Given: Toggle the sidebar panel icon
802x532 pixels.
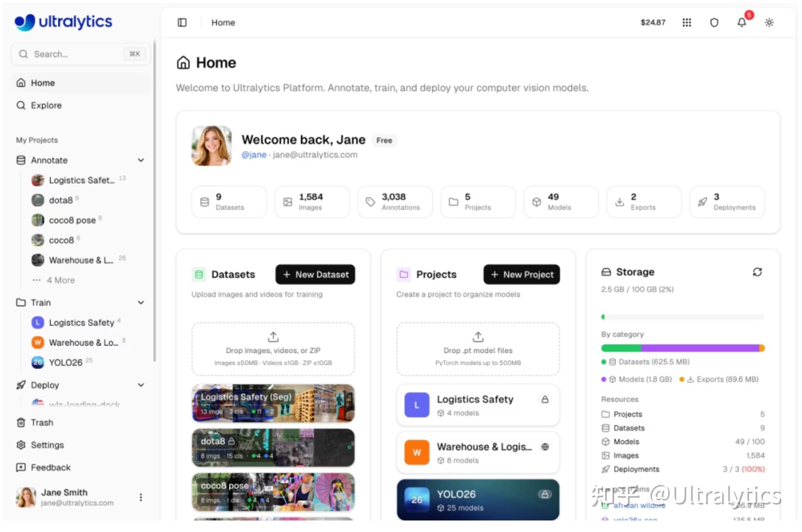Looking at the screenshot, I should [182, 22].
